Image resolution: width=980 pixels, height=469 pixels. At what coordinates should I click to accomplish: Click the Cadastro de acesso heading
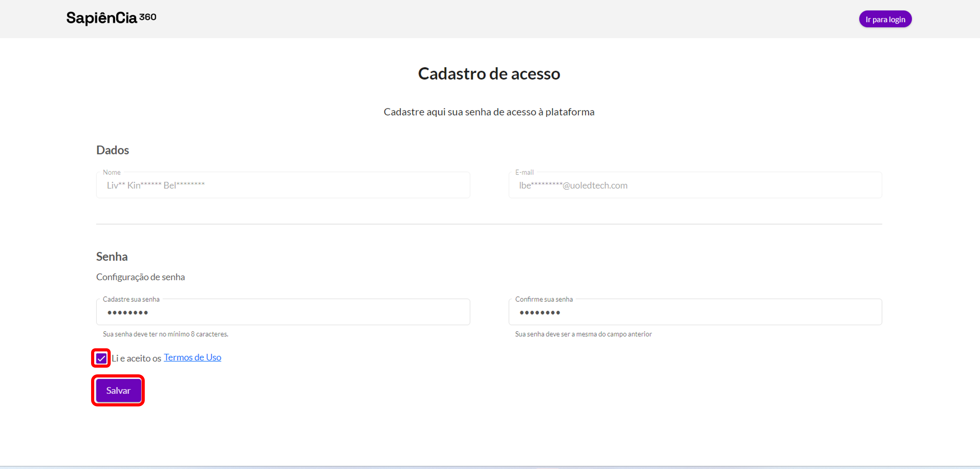(x=489, y=73)
